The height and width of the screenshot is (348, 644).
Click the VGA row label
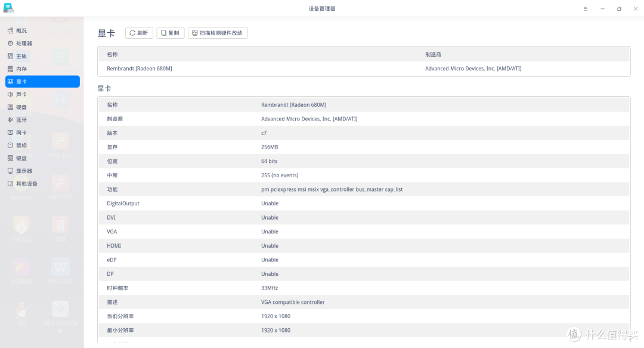pos(112,232)
